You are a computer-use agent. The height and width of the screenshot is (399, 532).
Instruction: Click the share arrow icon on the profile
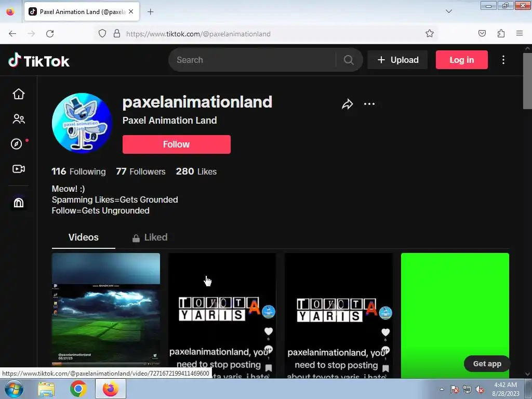(x=348, y=104)
